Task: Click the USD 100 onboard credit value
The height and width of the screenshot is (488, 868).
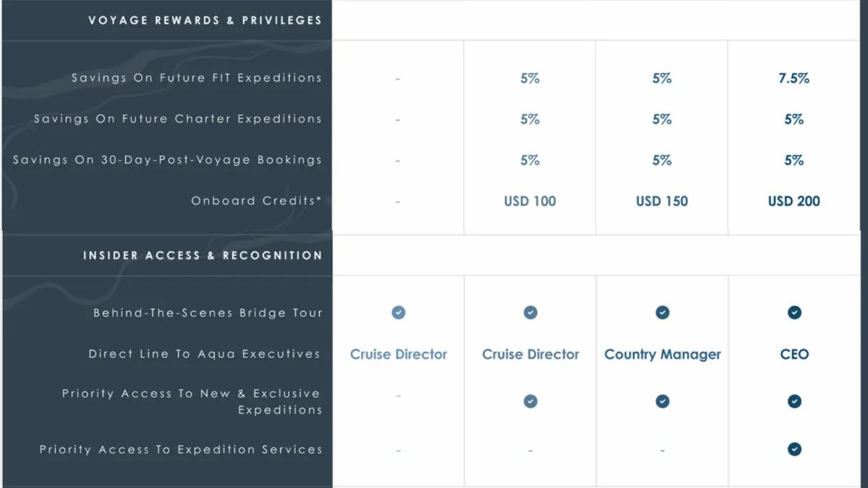Action: [x=530, y=201]
